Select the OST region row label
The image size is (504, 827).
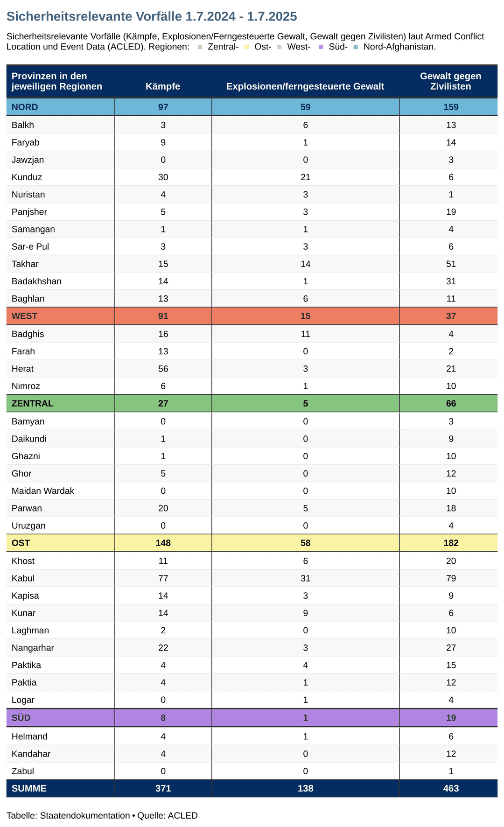[x=21, y=543]
